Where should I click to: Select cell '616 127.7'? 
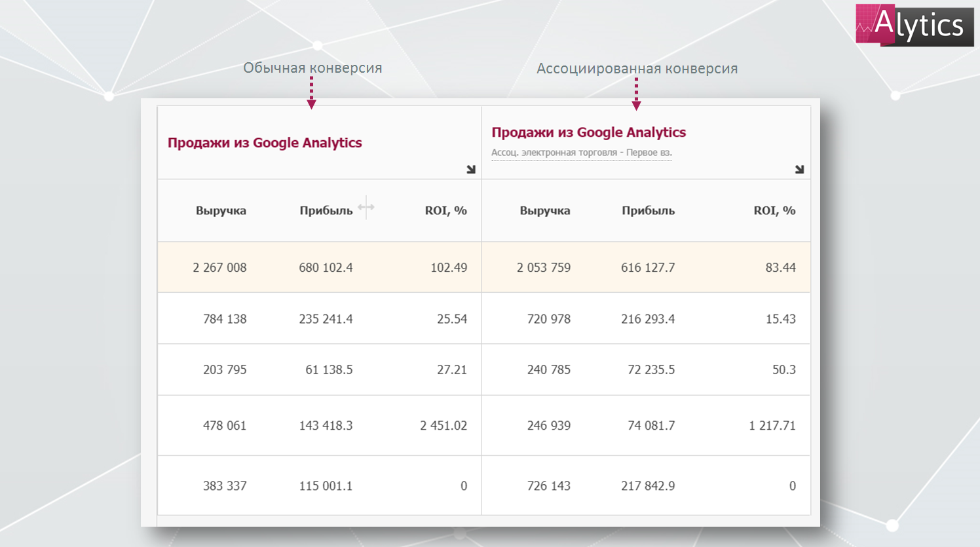(648, 268)
